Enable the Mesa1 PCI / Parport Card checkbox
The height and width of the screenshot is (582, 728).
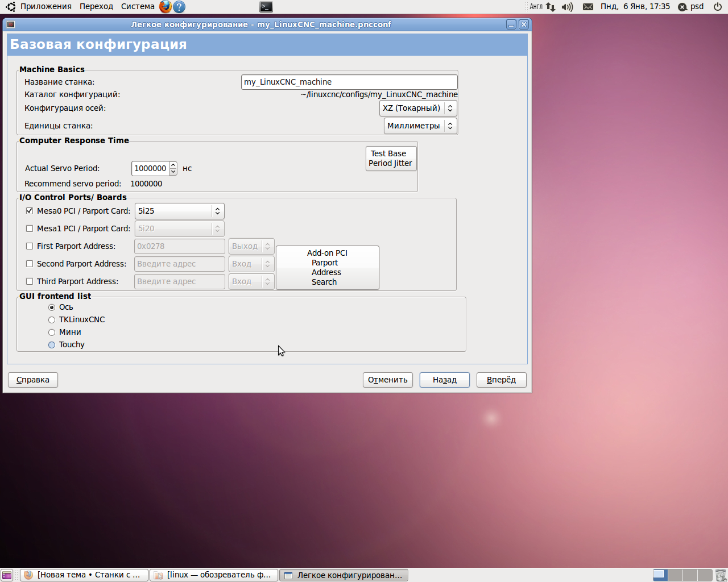30,228
